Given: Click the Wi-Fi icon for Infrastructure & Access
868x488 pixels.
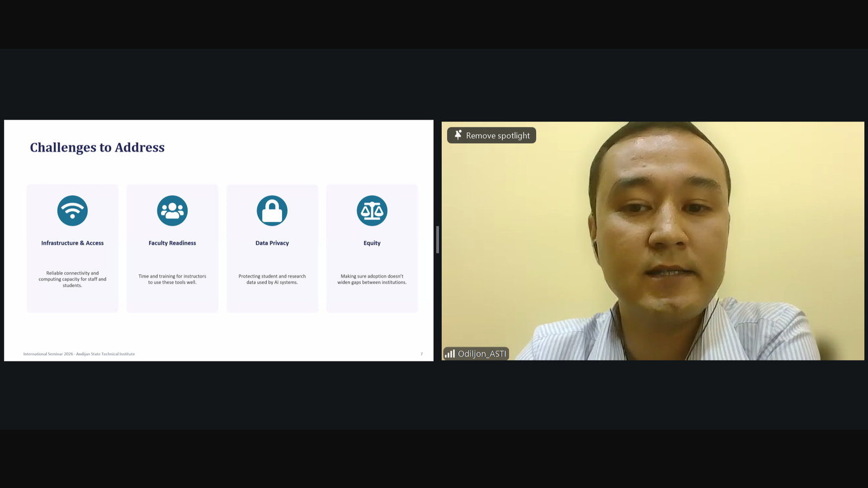Looking at the screenshot, I should click(73, 210).
